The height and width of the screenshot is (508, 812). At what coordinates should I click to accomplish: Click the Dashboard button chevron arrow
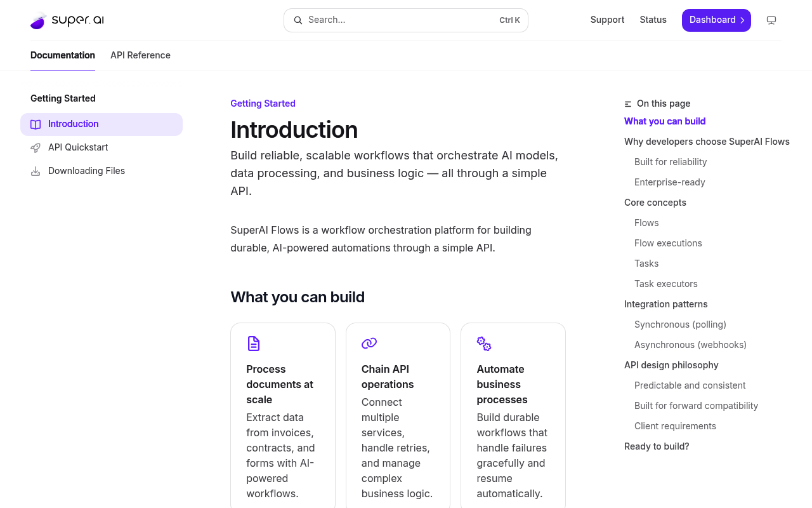[x=742, y=20]
